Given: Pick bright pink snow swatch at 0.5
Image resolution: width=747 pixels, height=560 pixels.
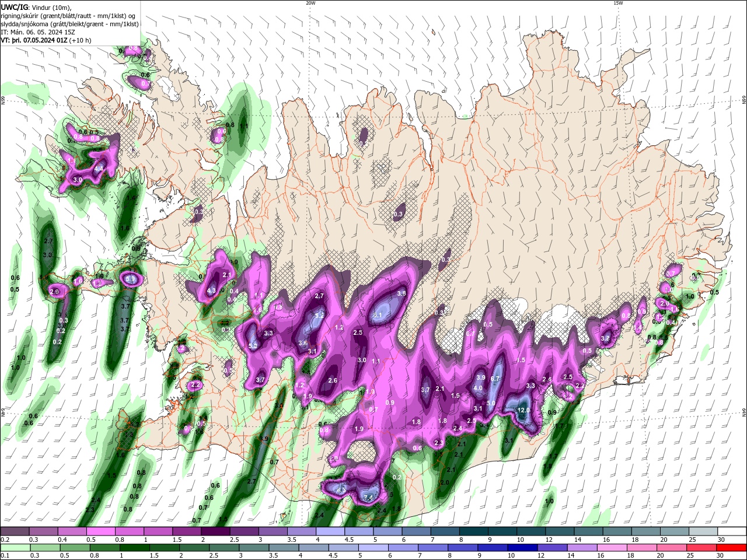Looking at the screenshot, I should [x=100, y=531].
